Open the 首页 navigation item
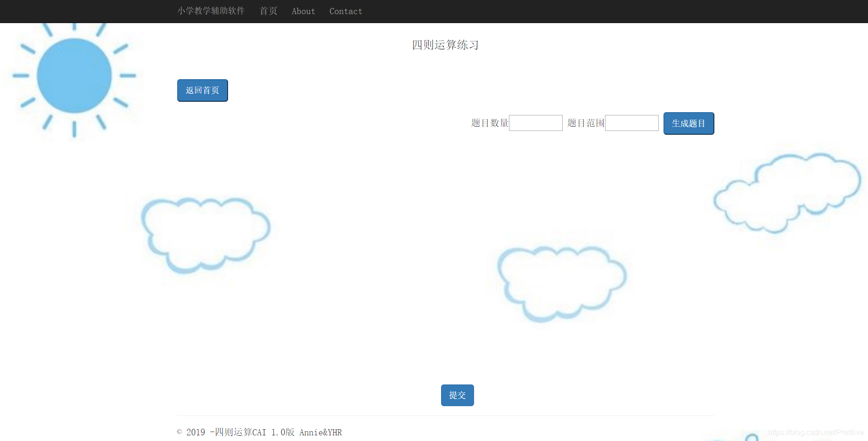 pyautogui.click(x=268, y=11)
